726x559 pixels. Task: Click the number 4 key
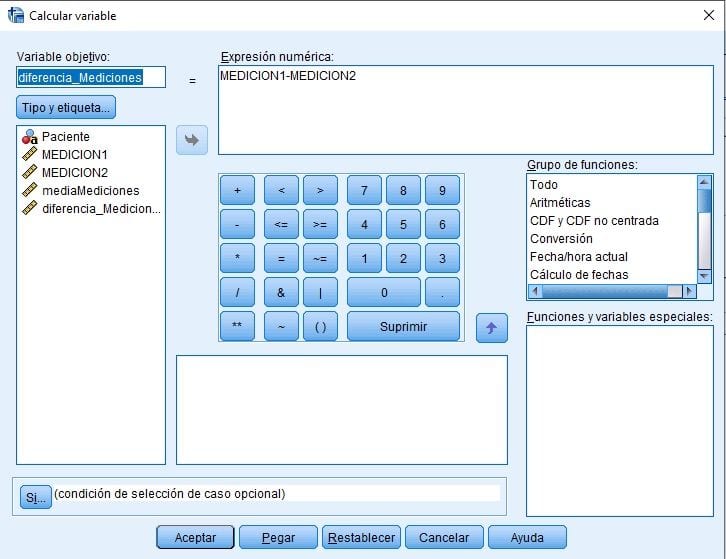pos(364,225)
